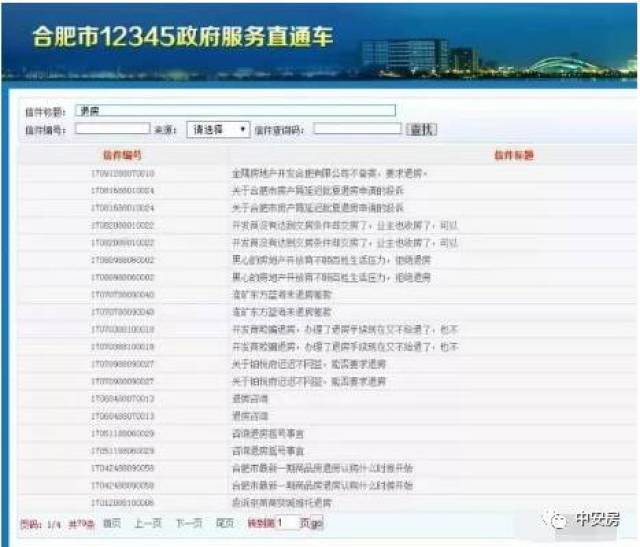
Task: Focus the 信件编号 input box
Action: click(x=113, y=129)
